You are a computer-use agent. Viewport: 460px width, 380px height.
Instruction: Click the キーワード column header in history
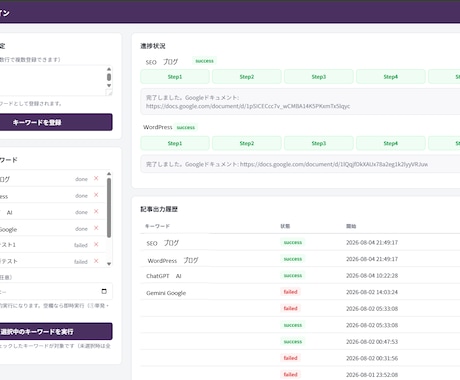pos(157,226)
